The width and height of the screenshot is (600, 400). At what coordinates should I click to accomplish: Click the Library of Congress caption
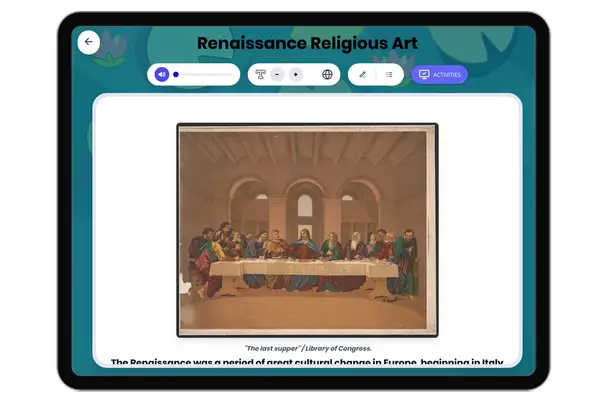pos(307,348)
